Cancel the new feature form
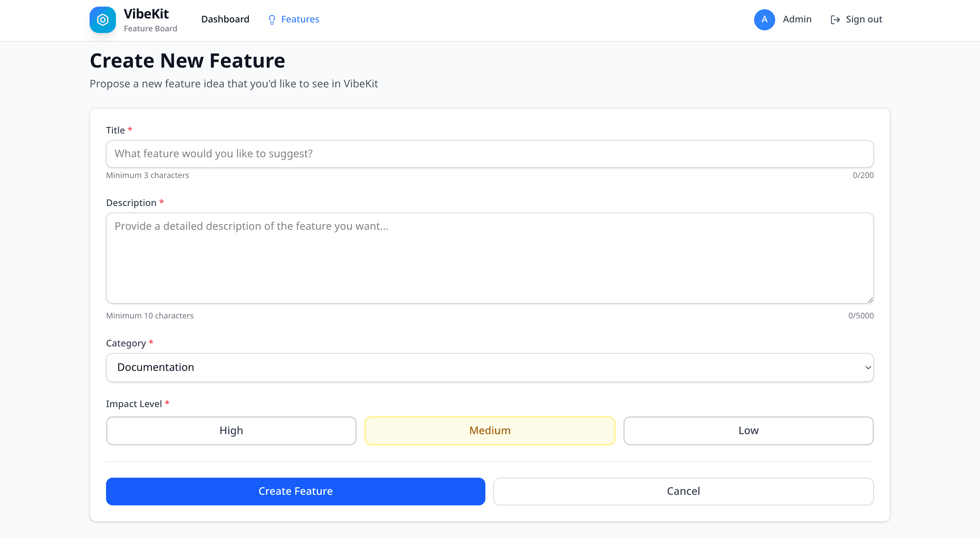This screenshot has width=980, height=538. (x=683, y=491)
